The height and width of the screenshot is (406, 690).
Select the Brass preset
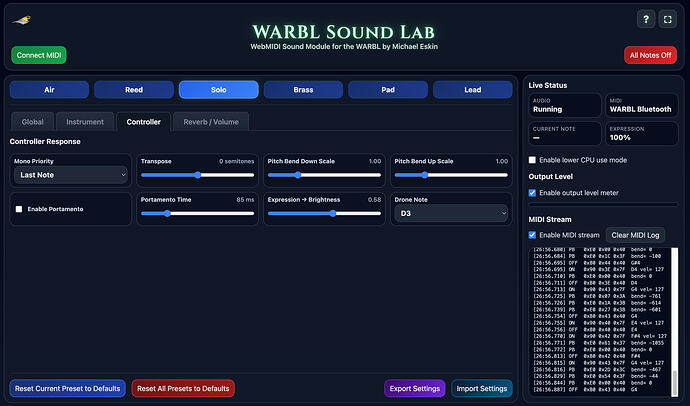tap(303, 90)
